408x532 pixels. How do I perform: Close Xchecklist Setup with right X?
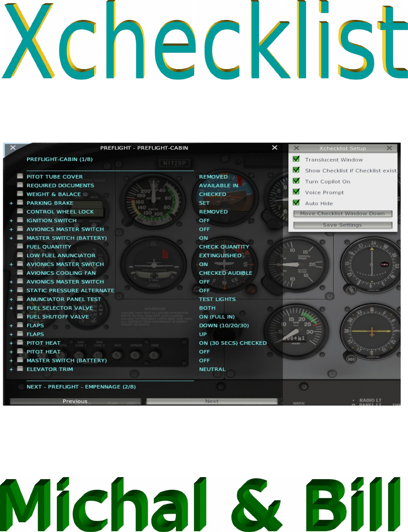389,148
